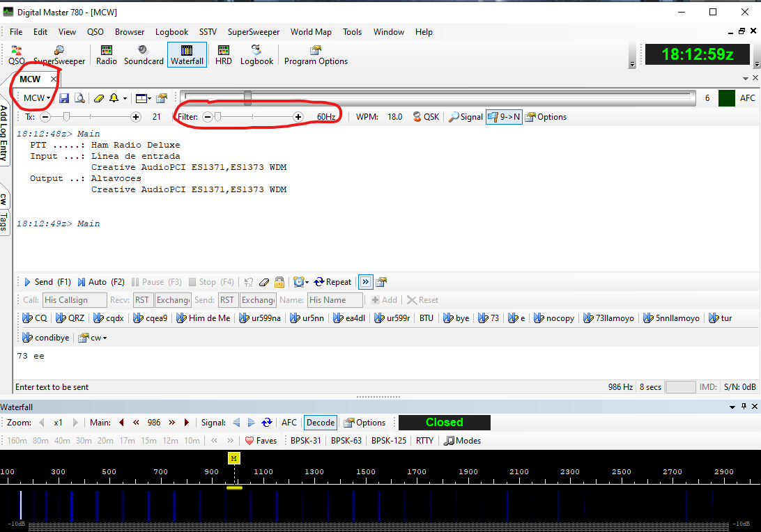Erase send text with transmit eraser icon

click(x=264, y=282)
